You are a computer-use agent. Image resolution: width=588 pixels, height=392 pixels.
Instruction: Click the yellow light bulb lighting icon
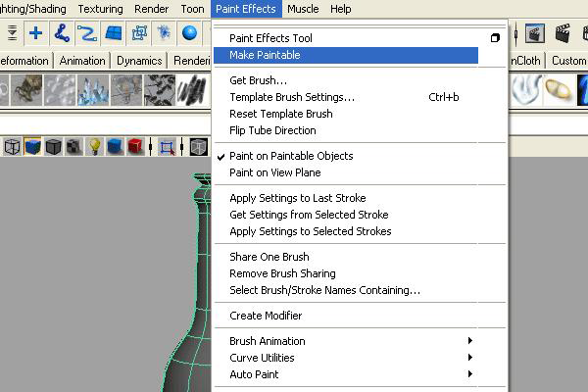coord(96,147)
